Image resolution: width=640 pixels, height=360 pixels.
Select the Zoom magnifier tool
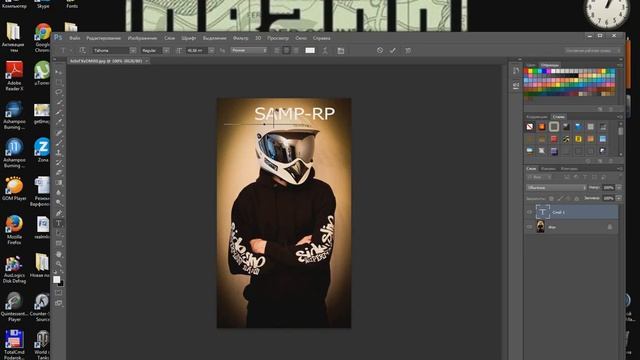[59, 264]
